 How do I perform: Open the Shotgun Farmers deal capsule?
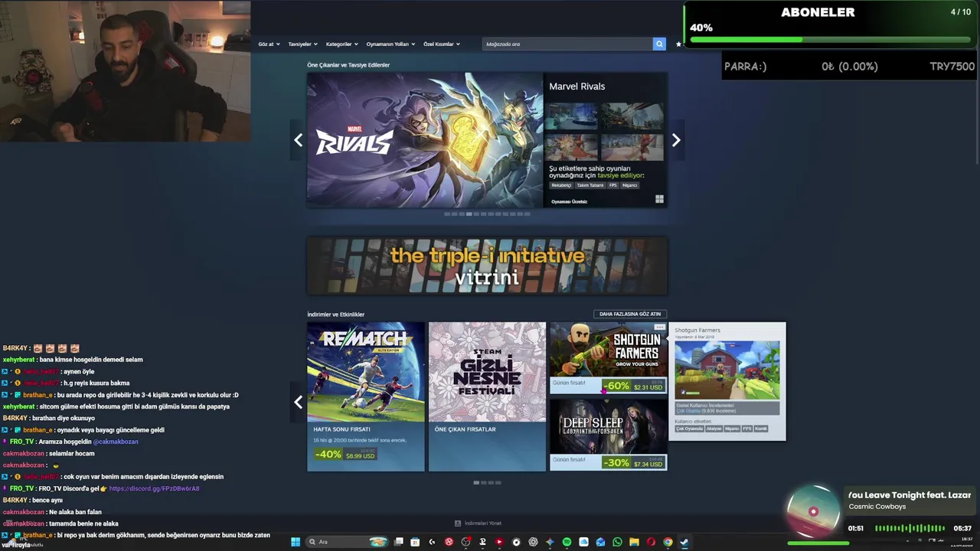click(608, 357)
